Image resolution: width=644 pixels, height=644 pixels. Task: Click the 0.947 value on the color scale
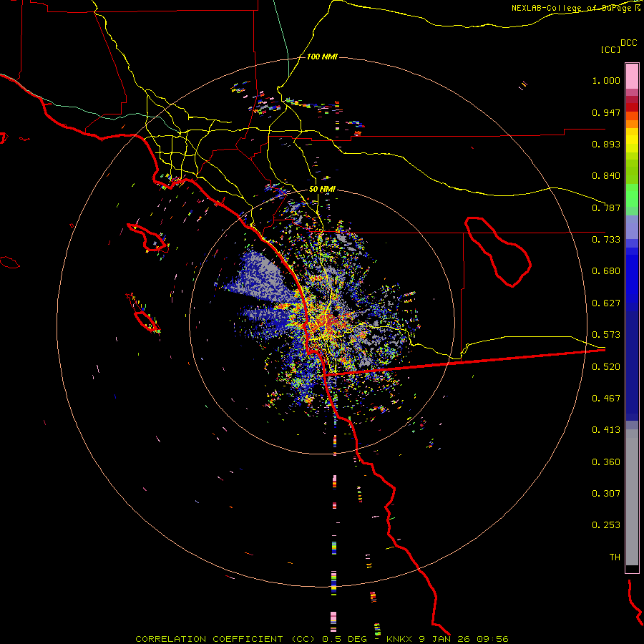coord(606,112)
